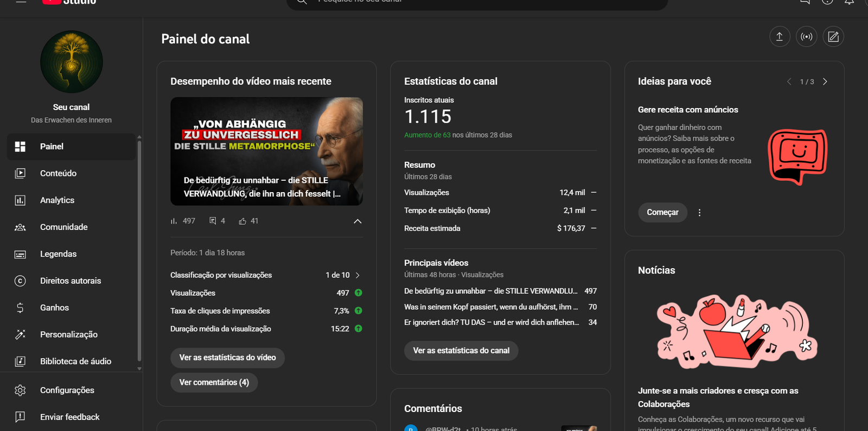The height and width of the screenshot is (431, 868).
Task: Click the Configurações gear icon
Action: click(x=20, y=390)
